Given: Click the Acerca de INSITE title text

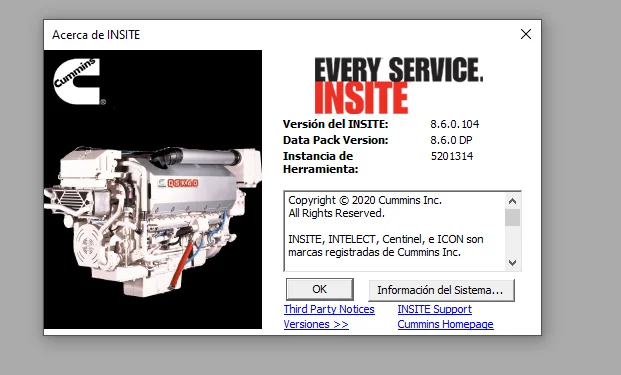Looking at the screenshot, I should (96, 35).
